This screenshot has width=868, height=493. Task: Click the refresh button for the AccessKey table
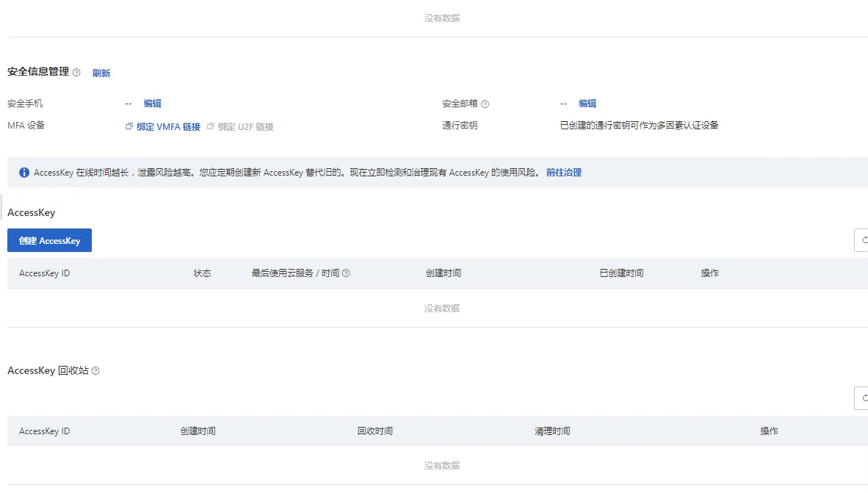pos(861,240)
